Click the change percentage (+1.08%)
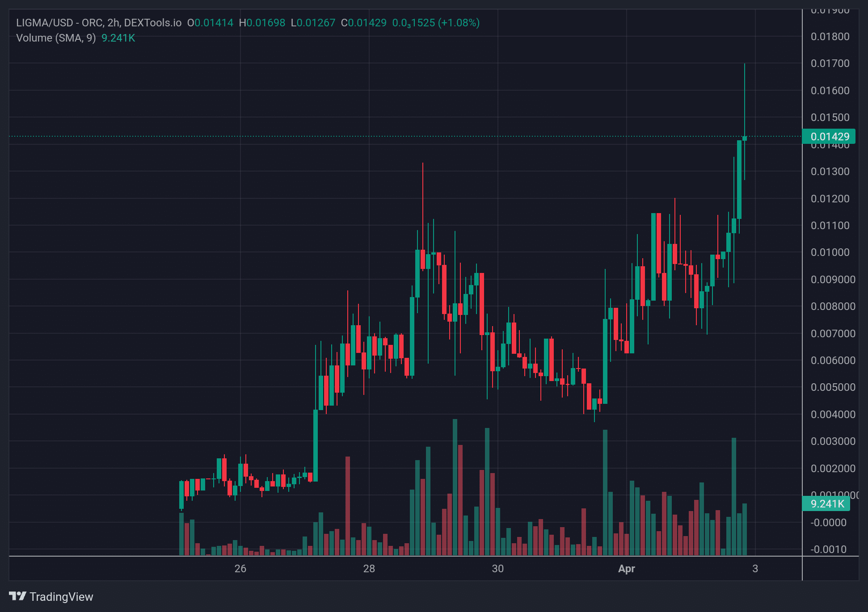The height and width of the screenshot is (612, 868). point(459,23)
